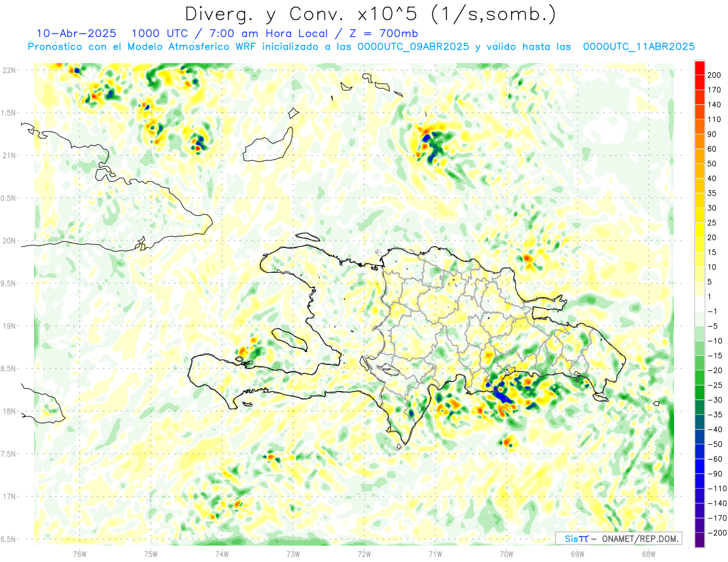Click the color scale value '110'

click(x=714, y=119)
